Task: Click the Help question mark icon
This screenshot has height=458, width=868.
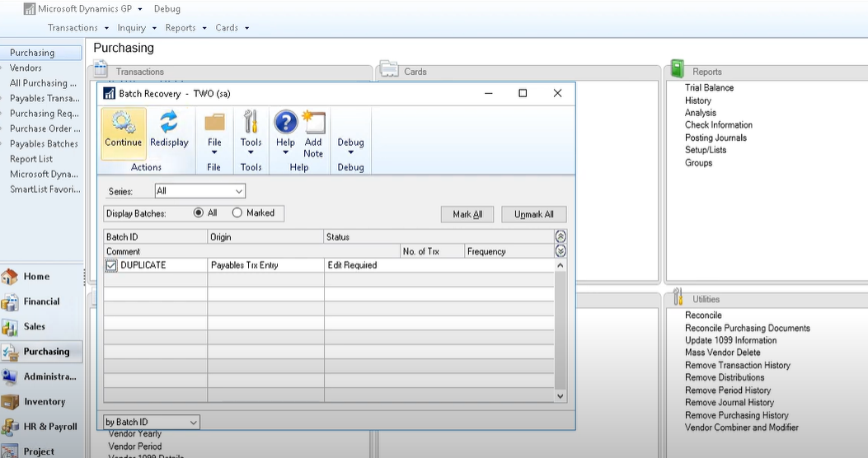Action: (x=285, y=124)
